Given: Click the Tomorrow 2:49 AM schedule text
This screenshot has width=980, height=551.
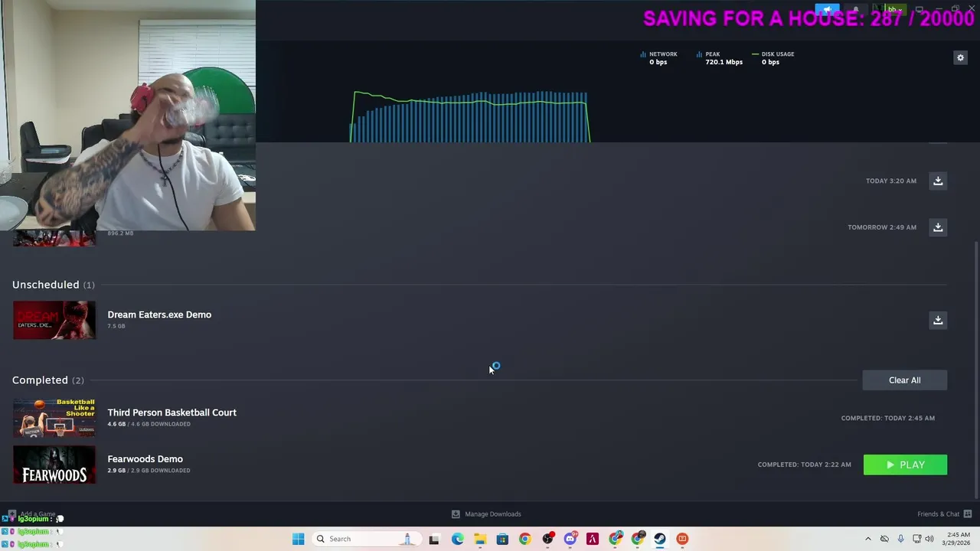Looking at the screenshot, I should [x=882, y=227].
